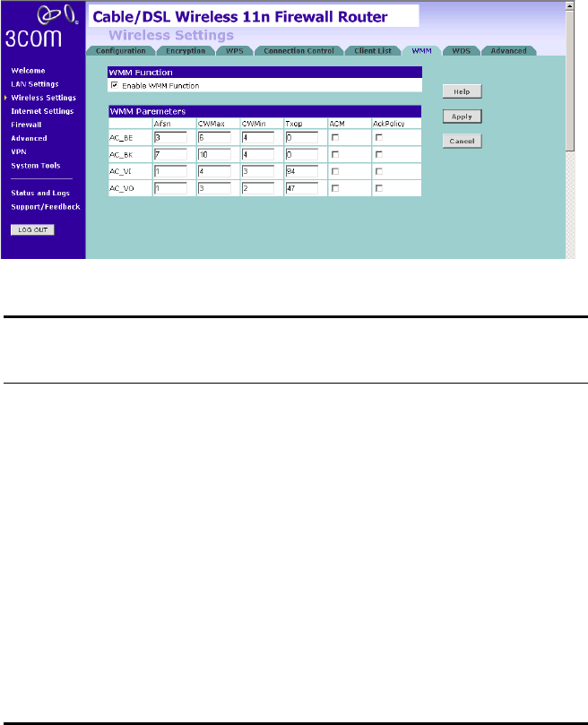Check ACM for AC_BE row
This screenshot has width=588, height=725.
(x=335, y=137)
